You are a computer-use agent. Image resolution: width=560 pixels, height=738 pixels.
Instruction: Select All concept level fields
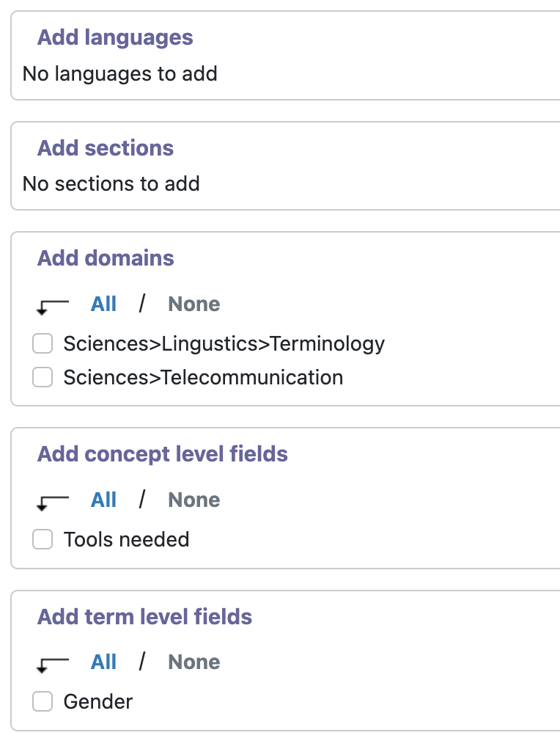click(103, 500)
